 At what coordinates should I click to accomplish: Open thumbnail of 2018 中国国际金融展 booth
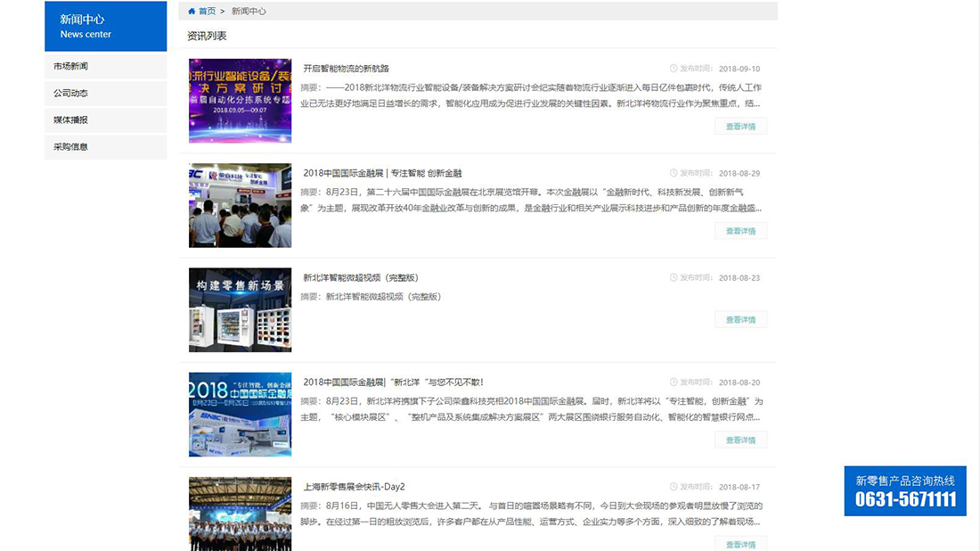[240, 414]
